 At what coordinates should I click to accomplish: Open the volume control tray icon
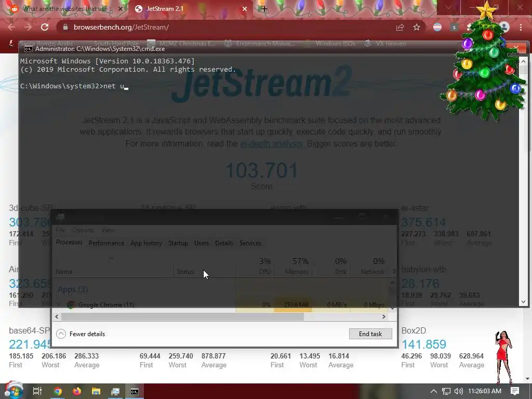click(x=458, y=391)
